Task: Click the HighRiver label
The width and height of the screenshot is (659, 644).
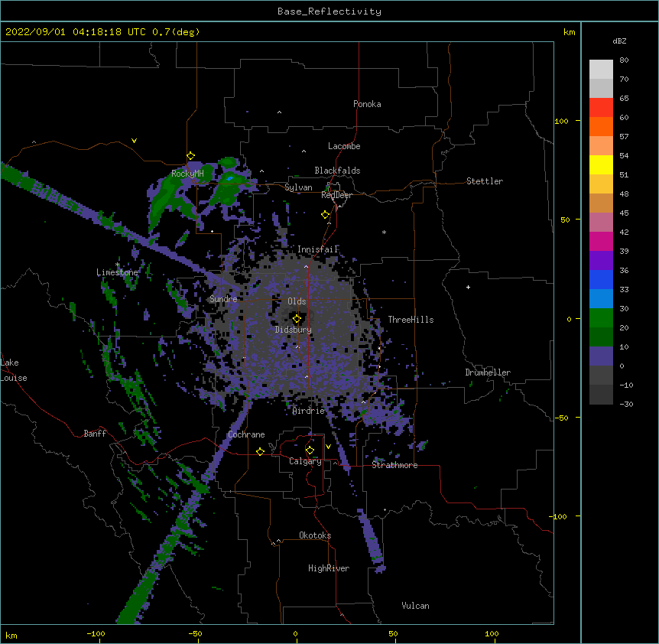Action: 329,568
